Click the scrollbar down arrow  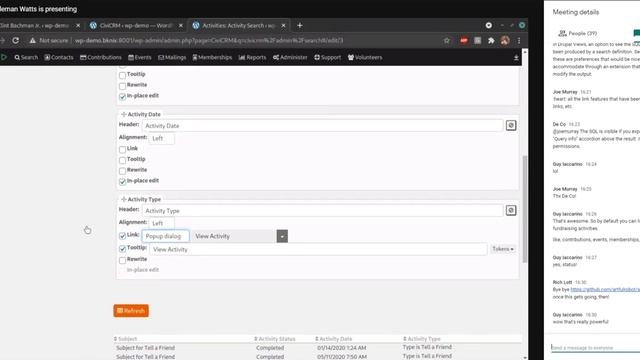pos(524,357)
